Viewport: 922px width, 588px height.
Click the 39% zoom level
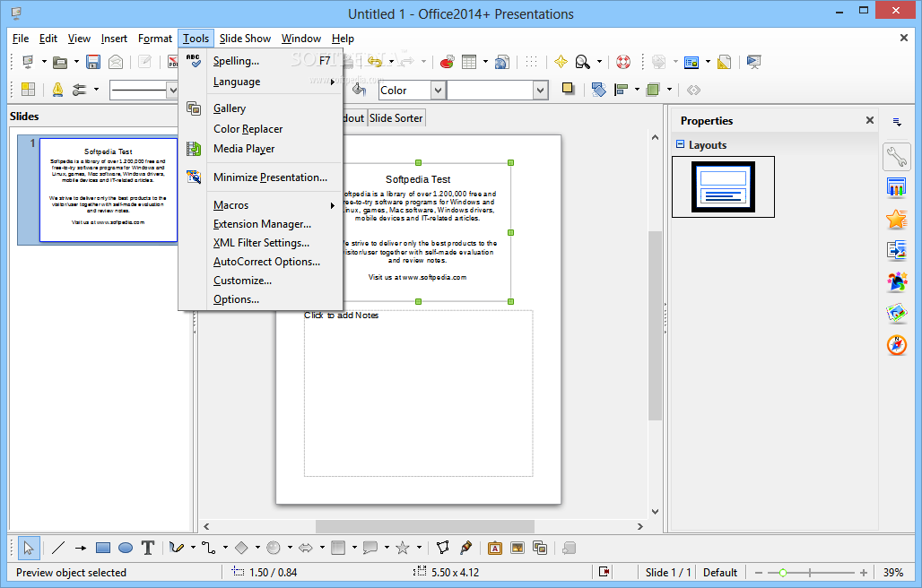click(x=893, y=572)
